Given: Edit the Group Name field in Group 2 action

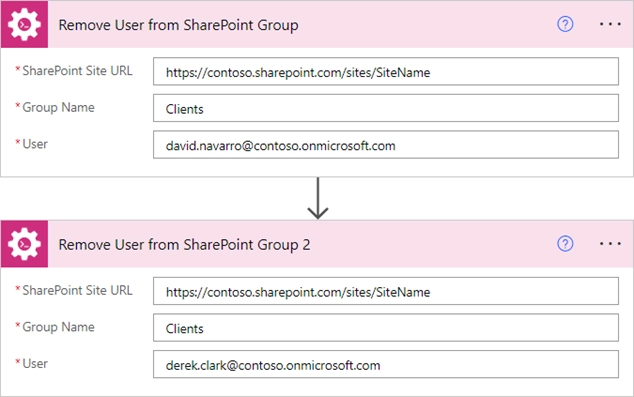Looking at the screenshot, I should pyautogui.click(x=386, y=327).
